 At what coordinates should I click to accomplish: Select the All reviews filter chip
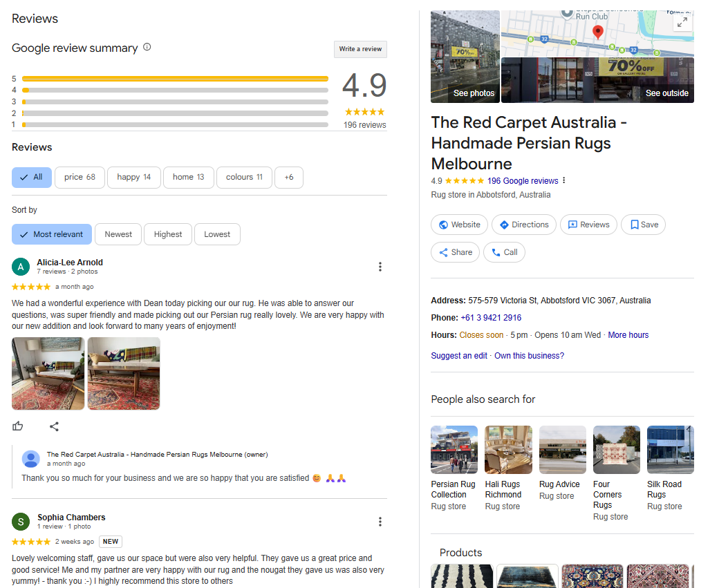pos(32,178)
